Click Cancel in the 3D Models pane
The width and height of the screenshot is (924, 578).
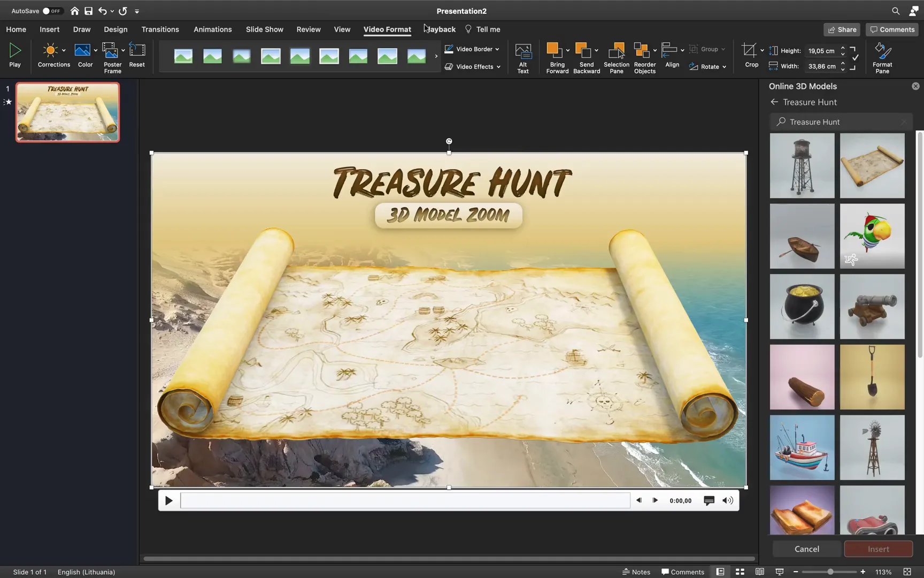(x=806, y=549)
